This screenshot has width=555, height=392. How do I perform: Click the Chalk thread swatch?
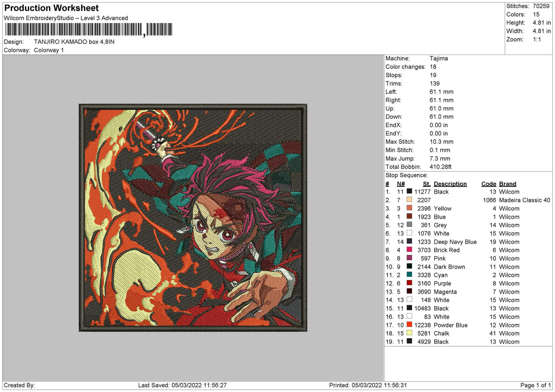coord(409,333)
